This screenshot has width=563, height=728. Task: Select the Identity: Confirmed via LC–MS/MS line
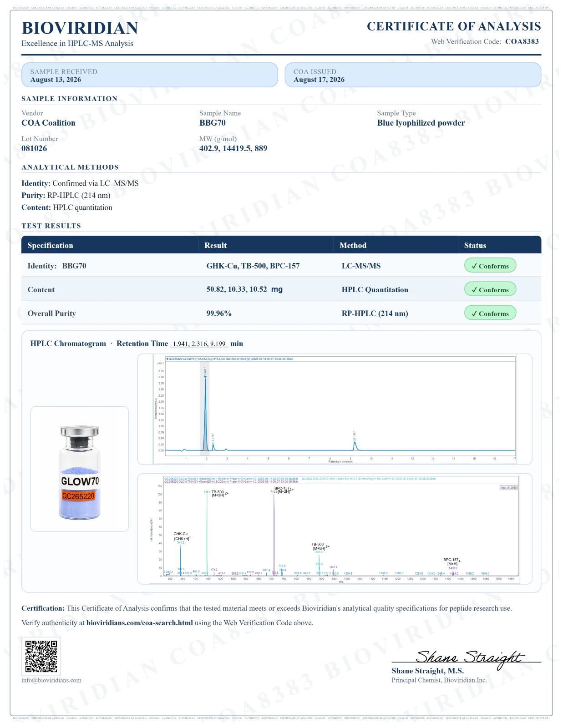(80, 183)
